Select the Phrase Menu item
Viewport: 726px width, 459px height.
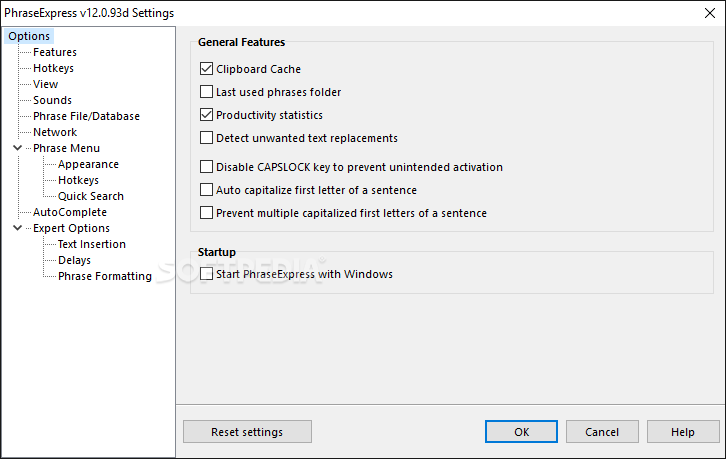66,148
